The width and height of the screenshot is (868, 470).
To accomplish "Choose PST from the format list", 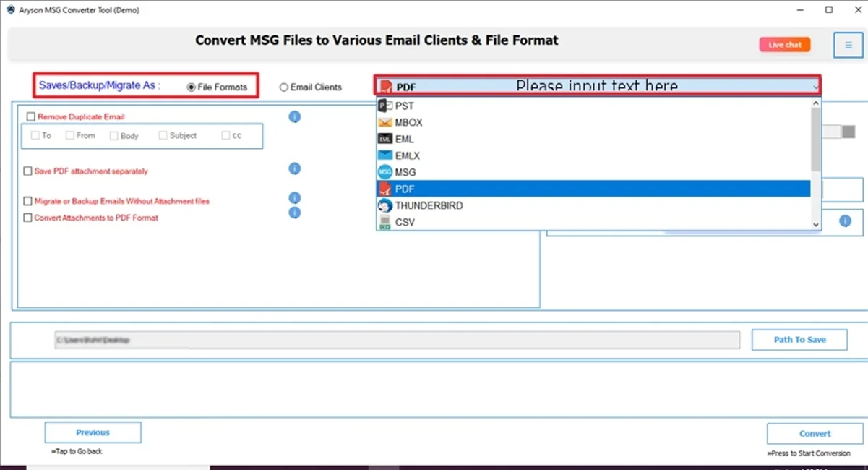I will click(x=593, y=106).
